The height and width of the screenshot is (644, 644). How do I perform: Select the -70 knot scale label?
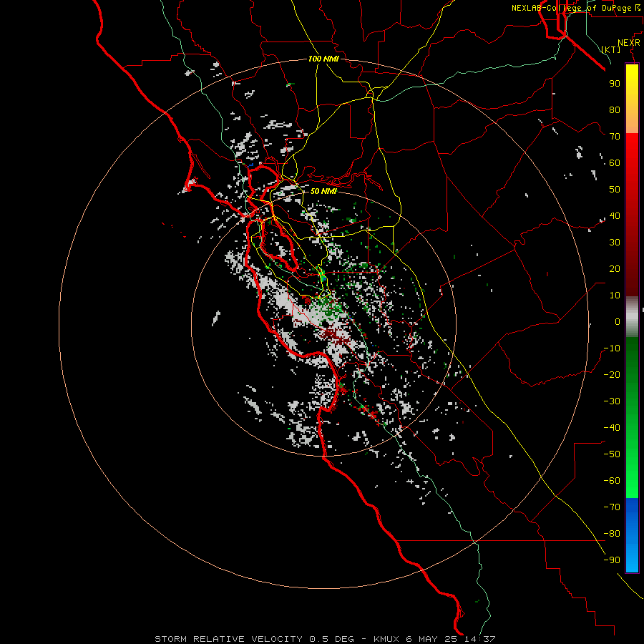click(612, 507)
